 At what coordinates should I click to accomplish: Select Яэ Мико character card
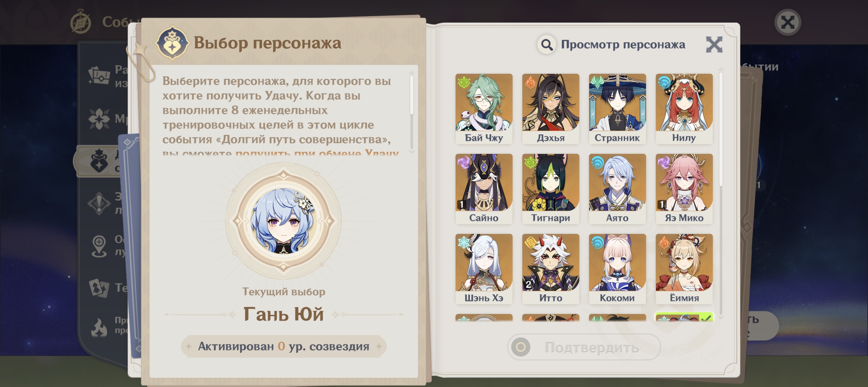click(x=684, y=189)
